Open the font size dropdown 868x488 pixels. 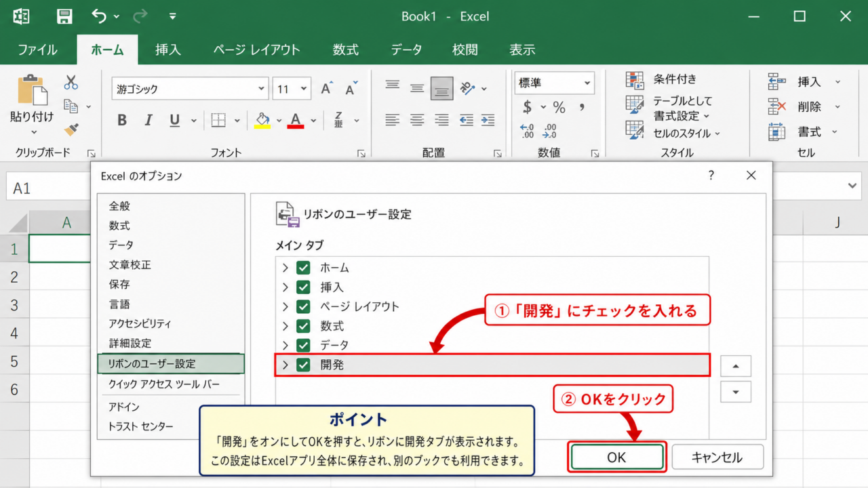pos(304,89)
